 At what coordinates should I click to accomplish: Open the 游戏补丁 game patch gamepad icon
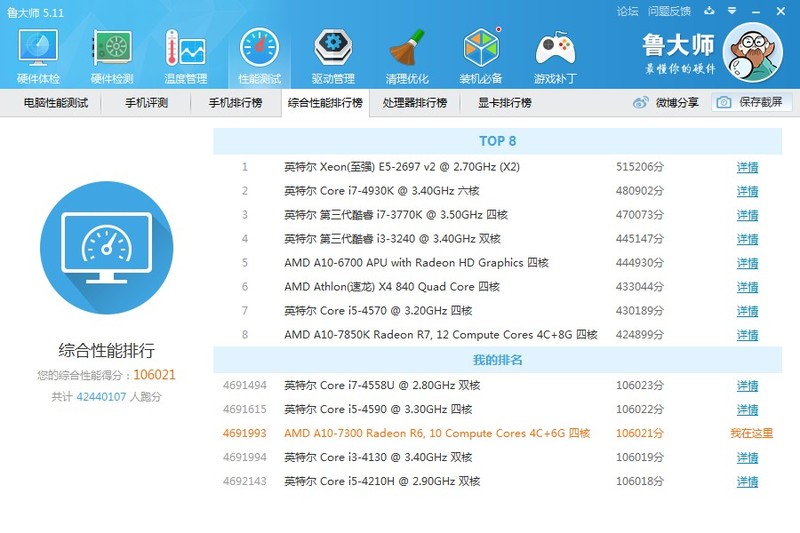555,48
